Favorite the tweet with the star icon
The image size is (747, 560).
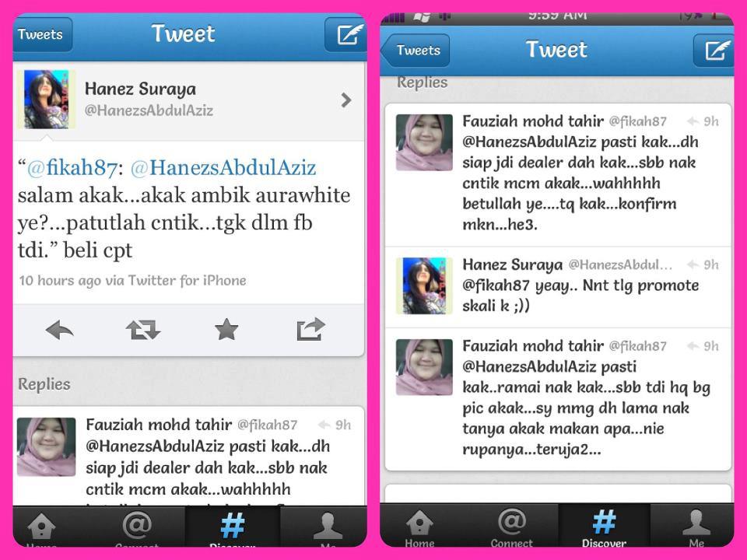click(x=226, y=330)
